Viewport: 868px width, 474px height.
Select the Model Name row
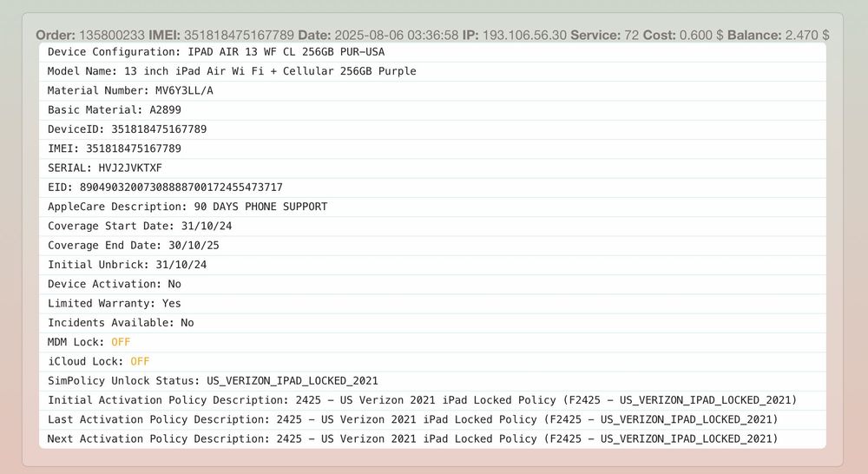tap(232, 71)
